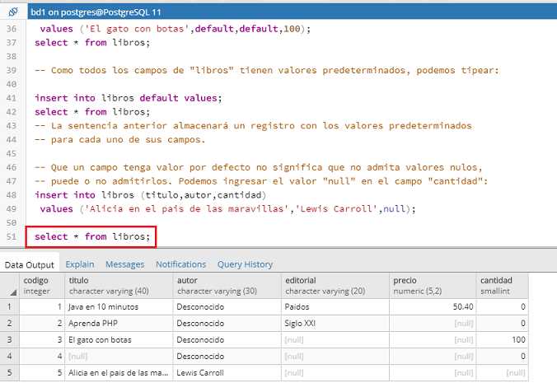Click line number 46 in the gutter
557x392 pixels.
tap(12, 167)
